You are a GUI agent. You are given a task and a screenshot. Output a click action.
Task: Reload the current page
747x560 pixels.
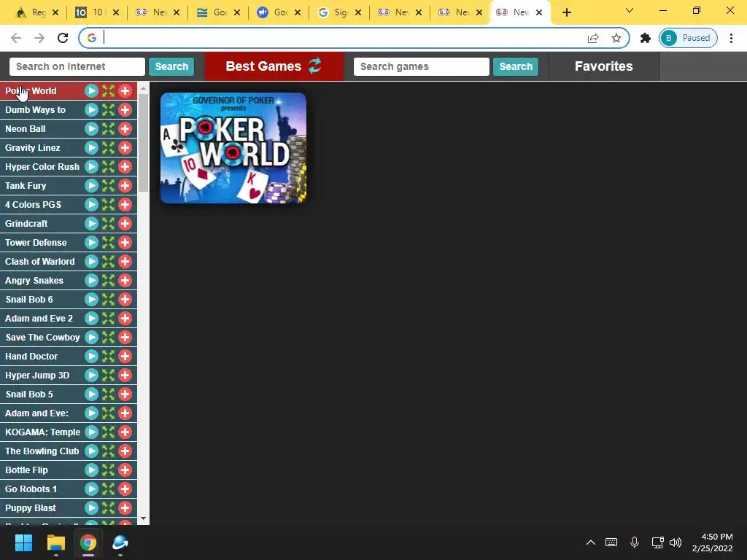63,38
